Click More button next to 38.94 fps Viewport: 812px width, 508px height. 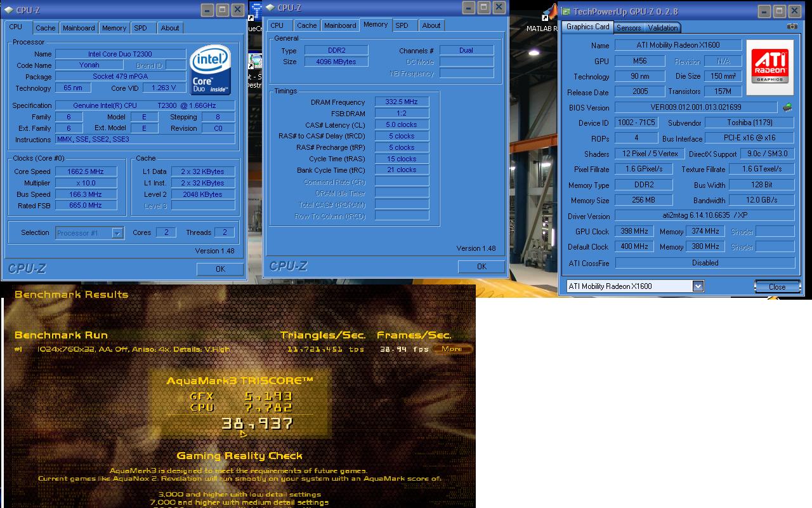(x=452, y=349)
